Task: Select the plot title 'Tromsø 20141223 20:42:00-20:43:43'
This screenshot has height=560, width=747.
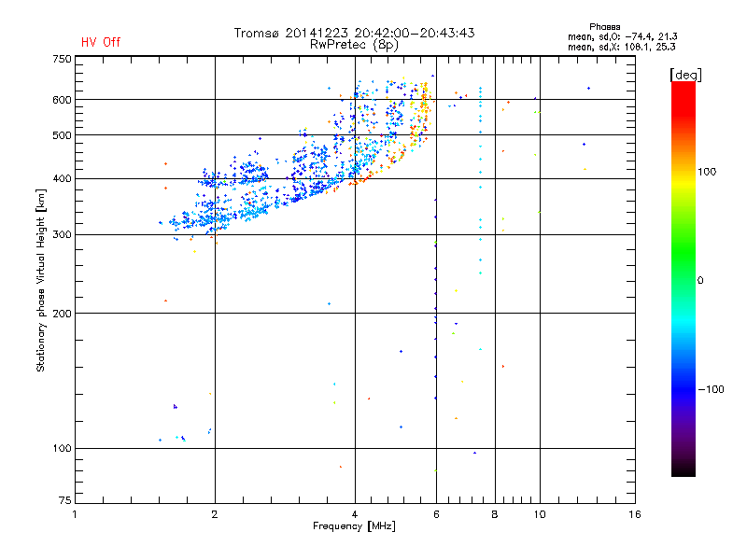Action: 355,33
